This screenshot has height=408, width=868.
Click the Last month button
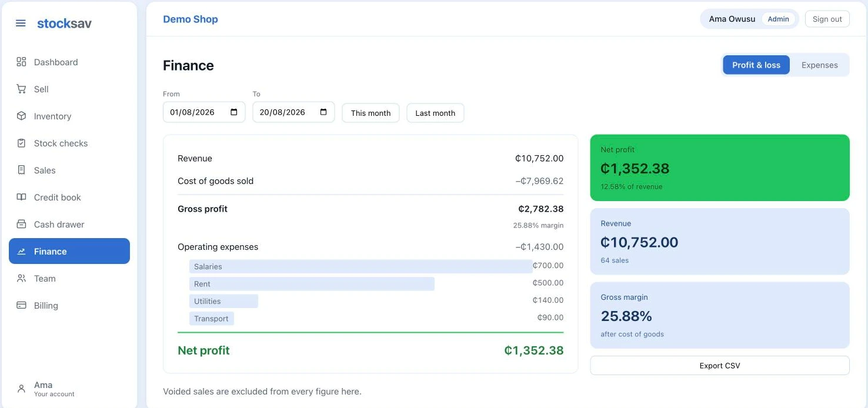435,113
